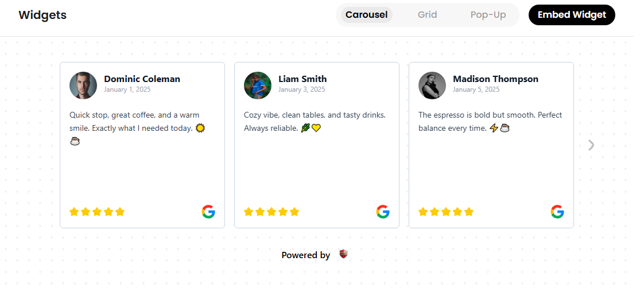644x292 pixels.
Task: Select the Carousel layout tab
Action: 366,15
